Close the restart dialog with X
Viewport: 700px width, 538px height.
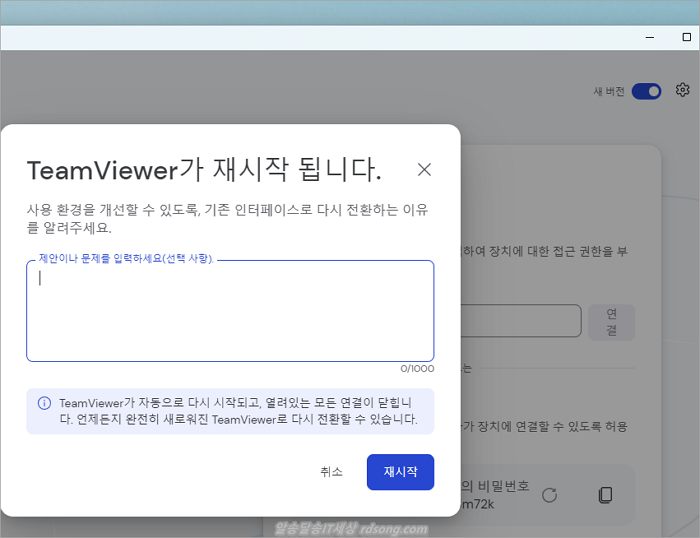pos(424,170)
